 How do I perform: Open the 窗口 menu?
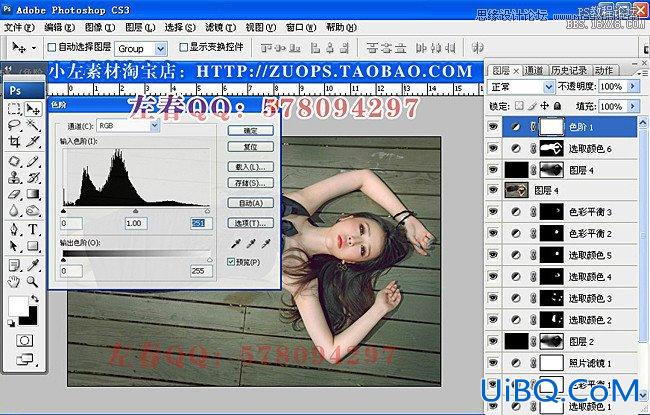coord(301,28)
